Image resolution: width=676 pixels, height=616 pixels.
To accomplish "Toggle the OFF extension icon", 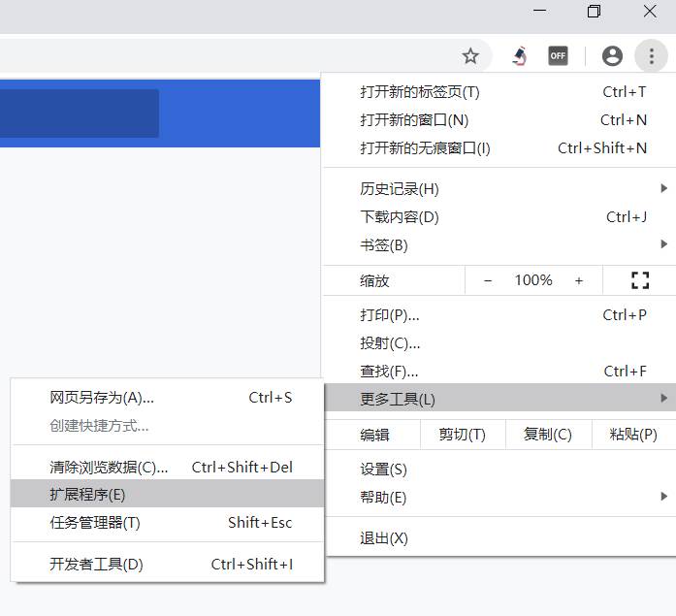I will (558, 56).
